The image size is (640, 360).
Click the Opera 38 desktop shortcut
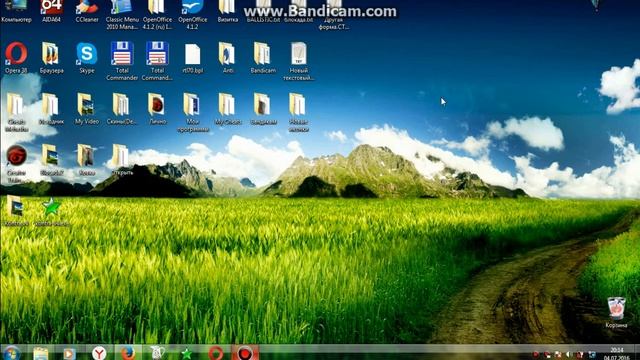pos(16,58)
